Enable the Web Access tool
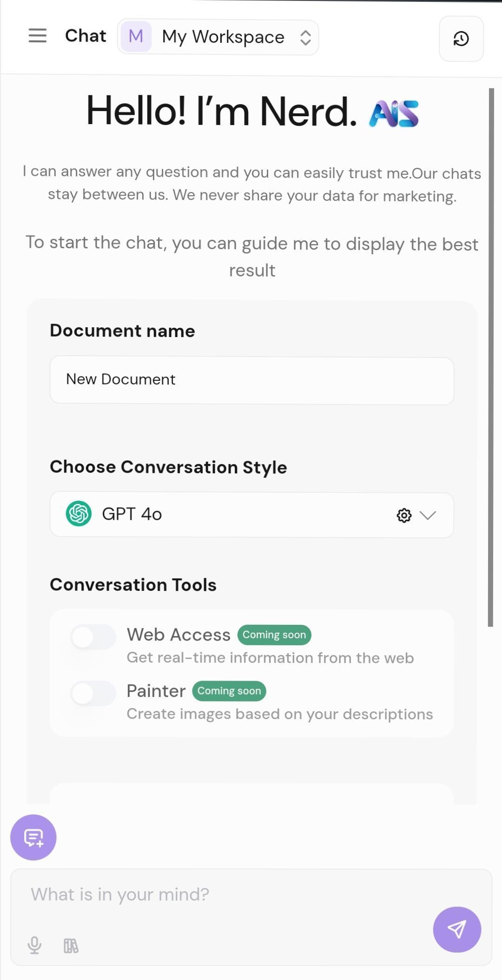This screenshot has height=980, width=502. point(93,636)
